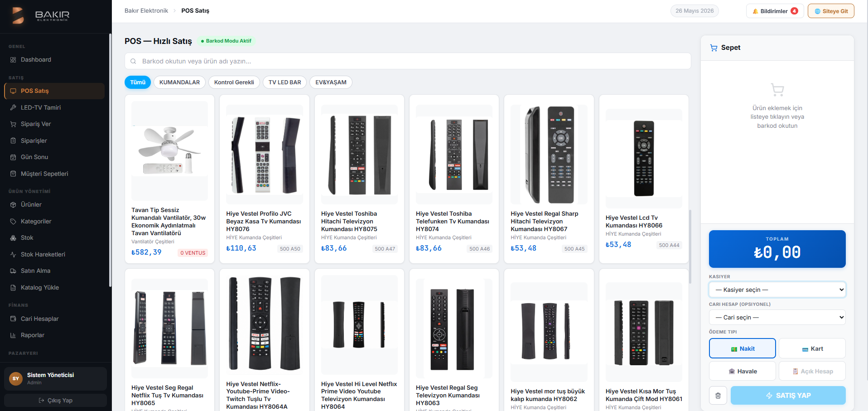The width and height of the screenshot is (868, 411).
Task: Select Açık Hesap payment type
Action: tap(812, 371)
